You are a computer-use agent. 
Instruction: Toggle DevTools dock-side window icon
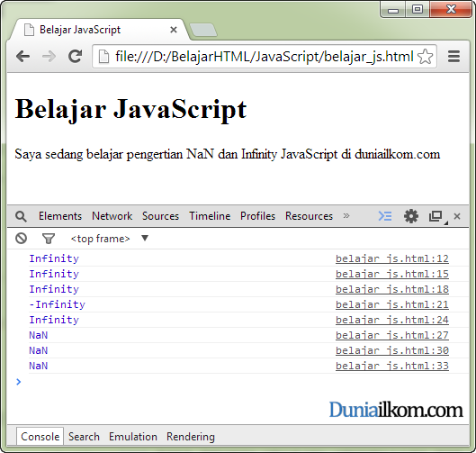[x=436, y=216]
